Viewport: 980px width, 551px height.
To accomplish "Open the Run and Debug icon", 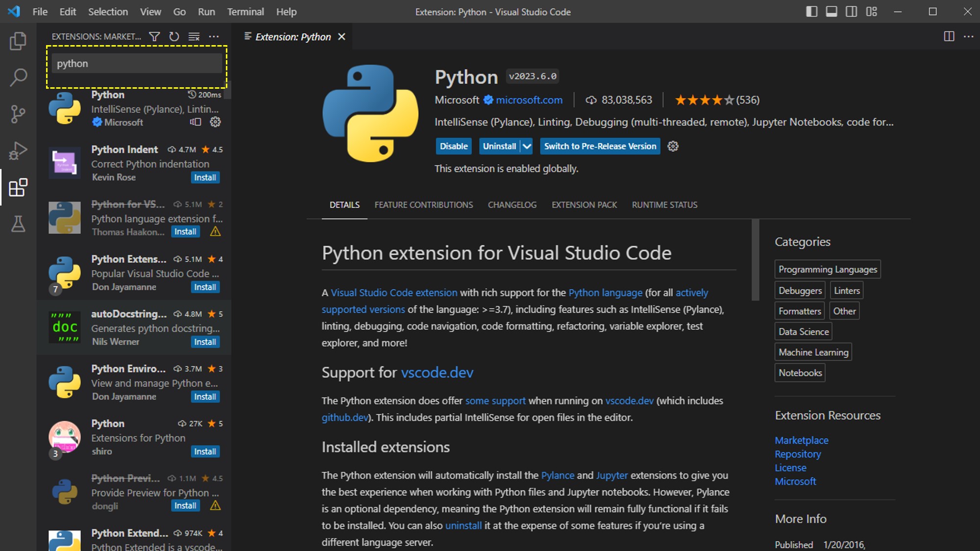I will [18, 150].
